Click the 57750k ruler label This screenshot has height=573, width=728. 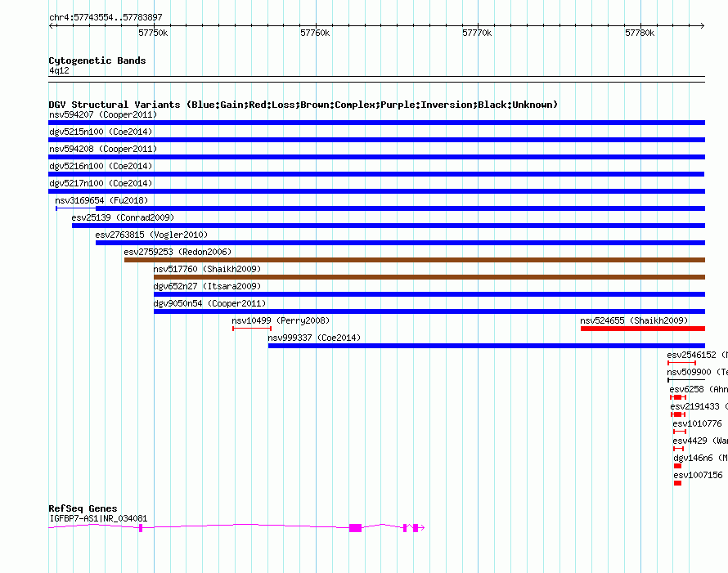tap(153, 33)
